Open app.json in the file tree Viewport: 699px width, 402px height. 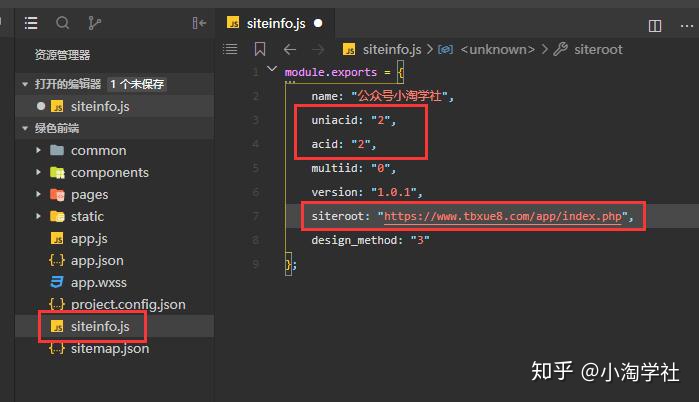coord(97,260)
